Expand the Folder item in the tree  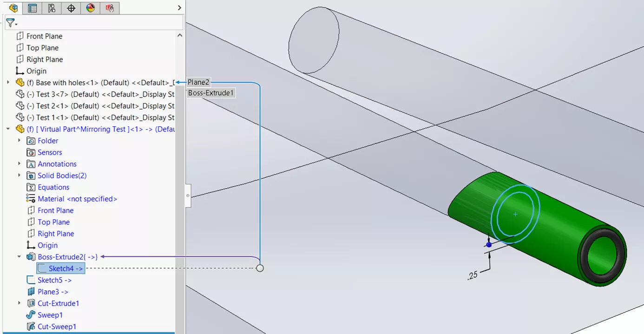pyautogui.click(x=19, y=141)
